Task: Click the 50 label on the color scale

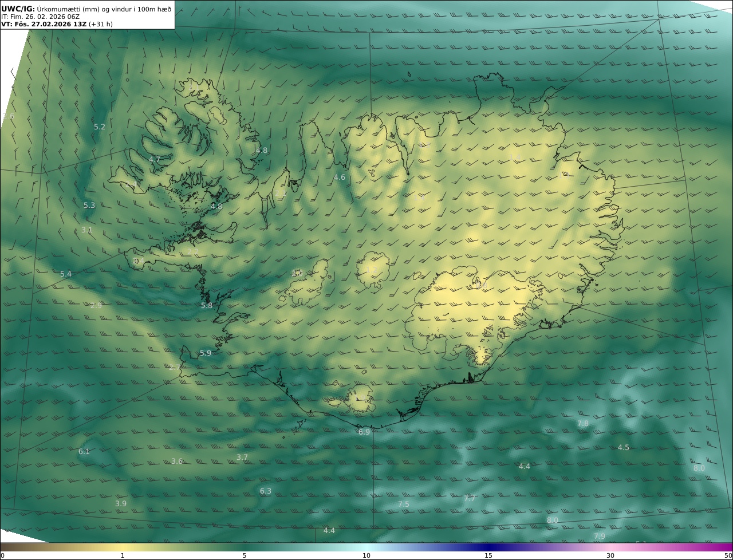Action: (x=728, y=555)
